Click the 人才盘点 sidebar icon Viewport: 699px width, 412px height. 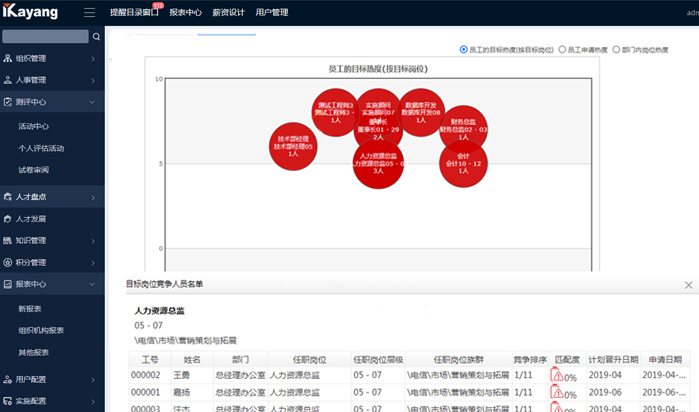(x=8, y=197)
